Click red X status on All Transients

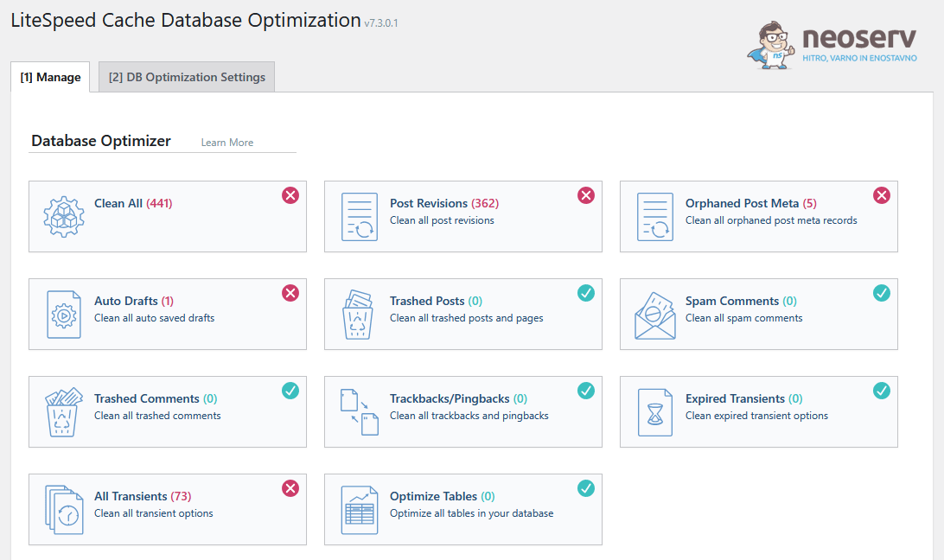(290, 488)
